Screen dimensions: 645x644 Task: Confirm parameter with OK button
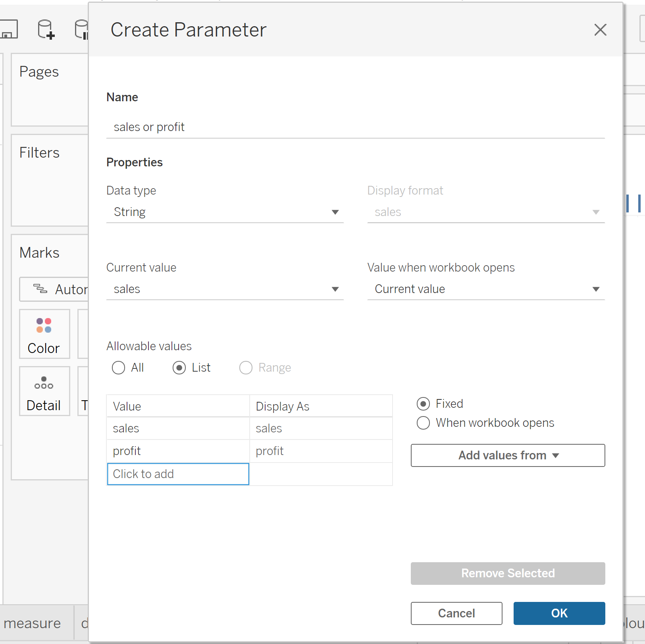coord(559,613)
